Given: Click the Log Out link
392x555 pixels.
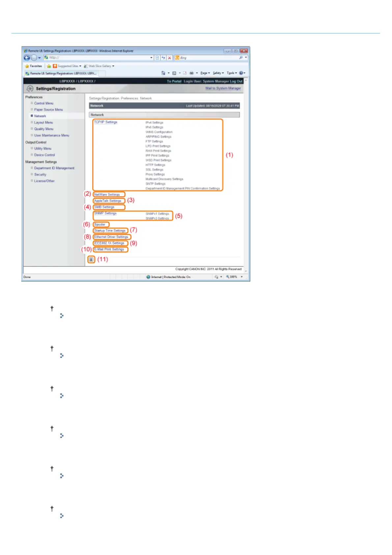Looking at the screenshot, I should [236, 81].
